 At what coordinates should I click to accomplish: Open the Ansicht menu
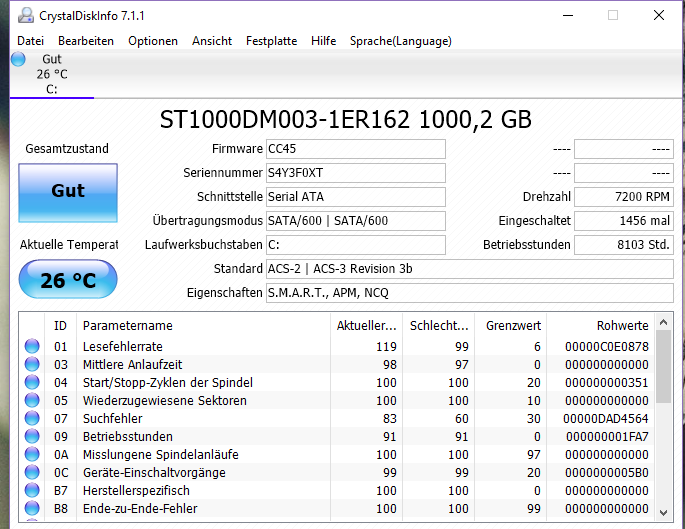[212, 41]
